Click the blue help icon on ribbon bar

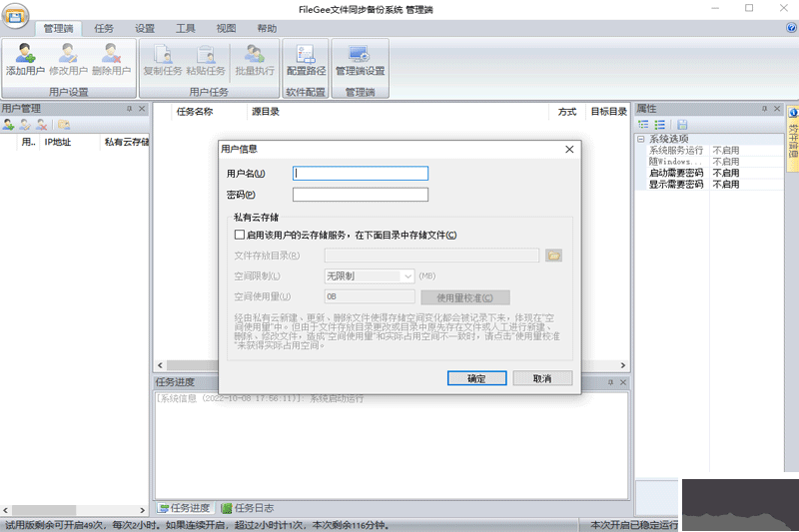click(x=791, y=28)
